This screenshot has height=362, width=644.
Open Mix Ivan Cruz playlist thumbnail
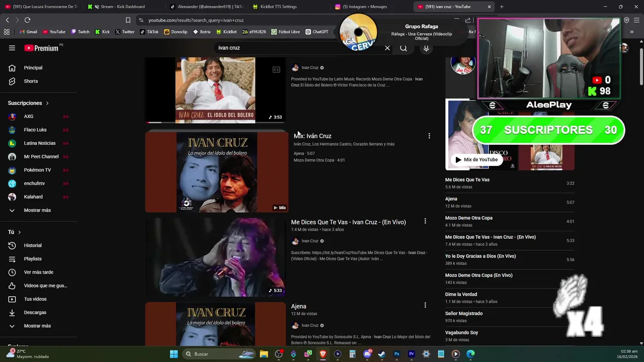coord(217,172)
